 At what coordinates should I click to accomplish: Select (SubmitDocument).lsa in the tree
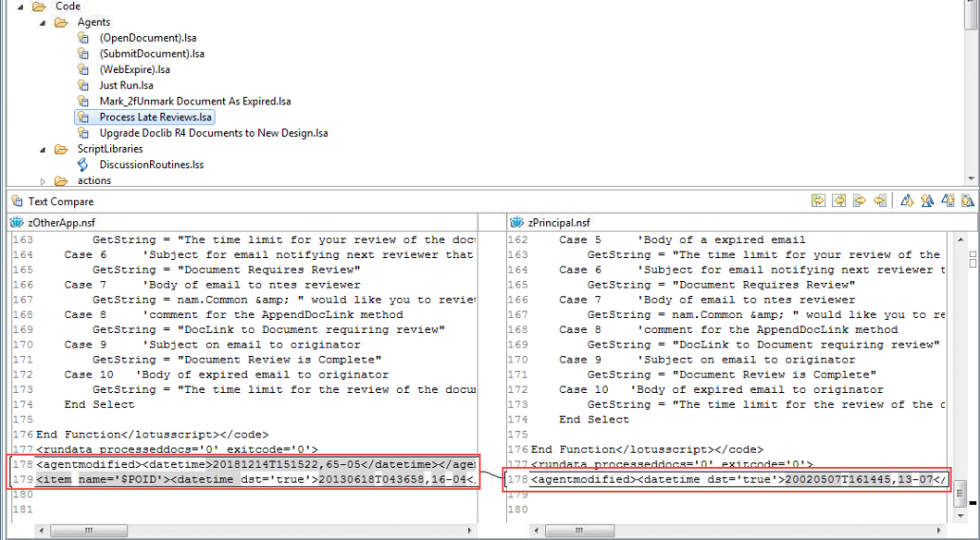[x=152, y=53]
